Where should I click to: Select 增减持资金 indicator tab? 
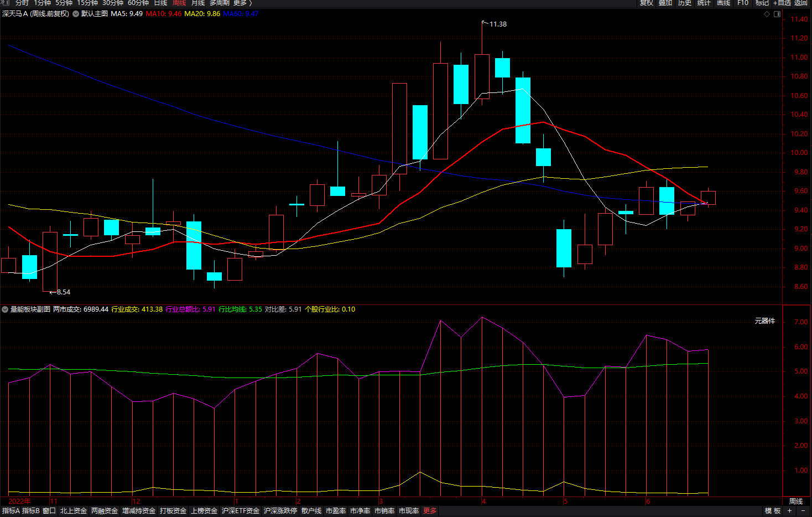coord(139,511)
